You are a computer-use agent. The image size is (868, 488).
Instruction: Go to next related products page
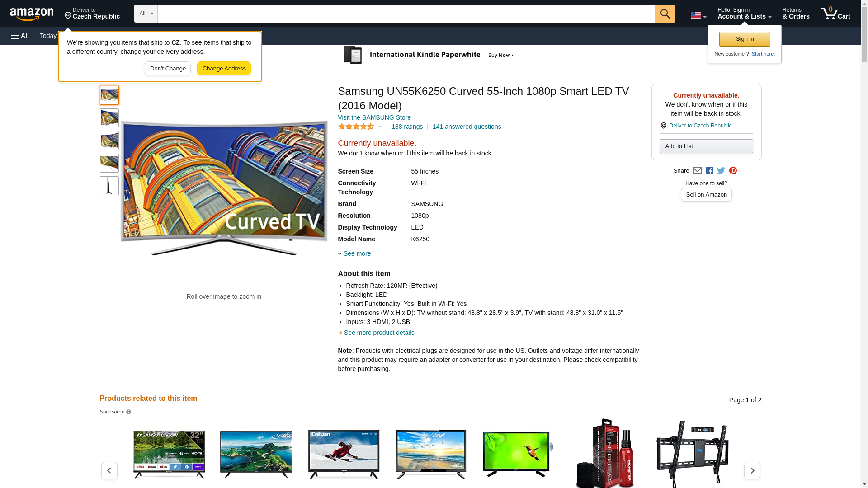coord(752,470)
